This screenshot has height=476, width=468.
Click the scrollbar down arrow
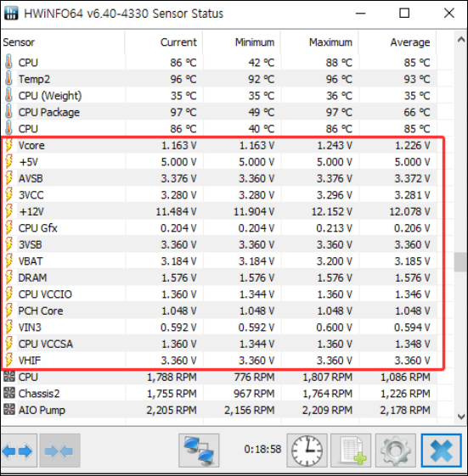[x=460, y=417]
